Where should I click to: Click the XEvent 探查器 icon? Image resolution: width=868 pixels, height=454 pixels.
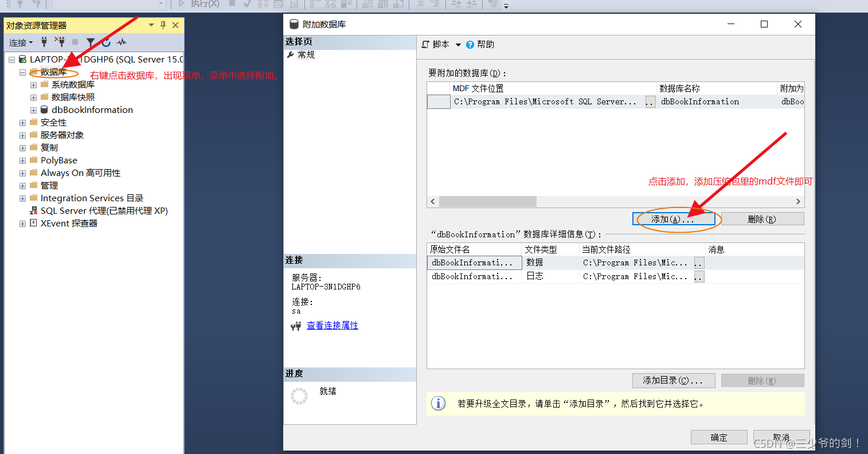pos(33,223)
